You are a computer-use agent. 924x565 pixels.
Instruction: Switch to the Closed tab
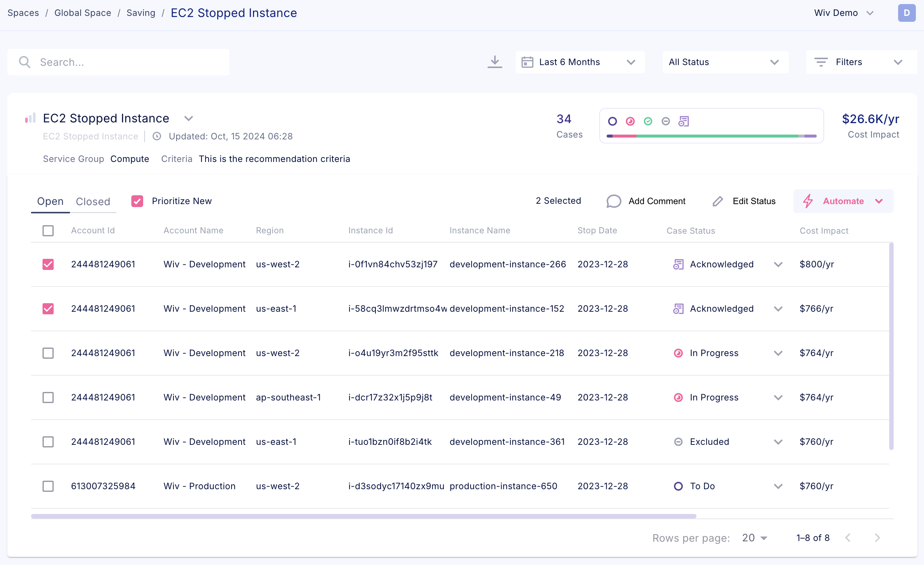[93, 201]
